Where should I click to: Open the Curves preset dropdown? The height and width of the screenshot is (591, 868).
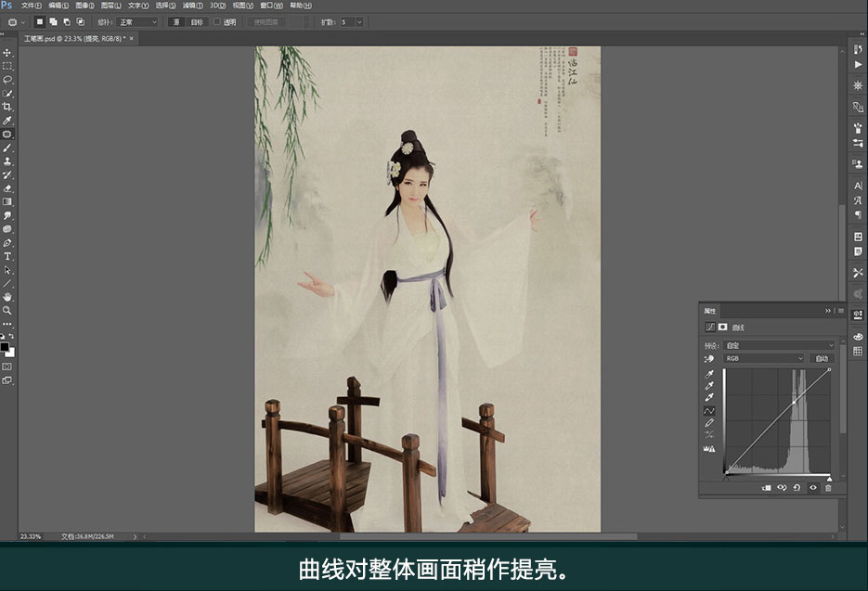point(778,345)
